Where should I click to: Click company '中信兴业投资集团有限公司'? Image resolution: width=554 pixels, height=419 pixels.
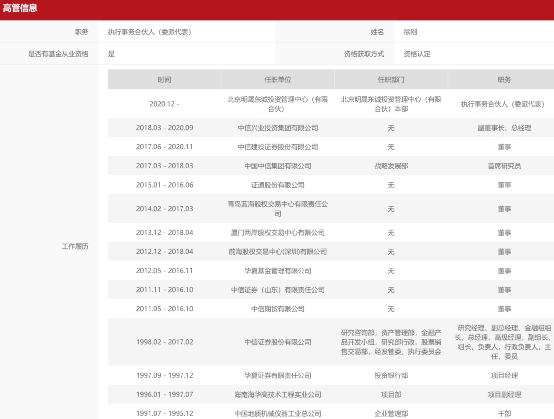point(278,128)
